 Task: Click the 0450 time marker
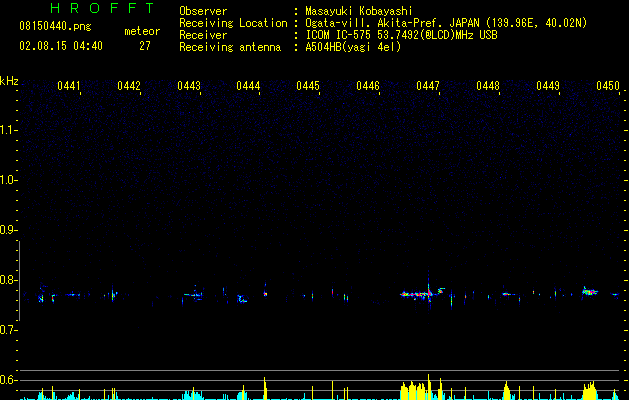tap(608, 86)
